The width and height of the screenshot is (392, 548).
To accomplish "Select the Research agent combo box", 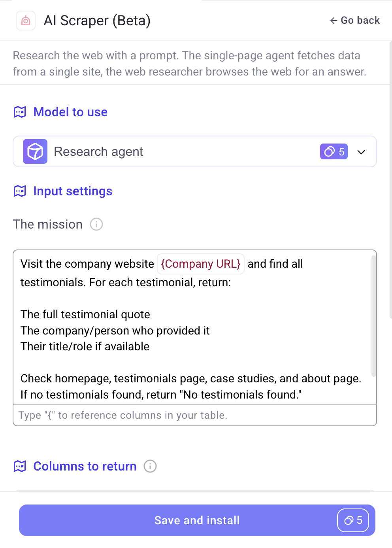I will click(x=195, y=151).
